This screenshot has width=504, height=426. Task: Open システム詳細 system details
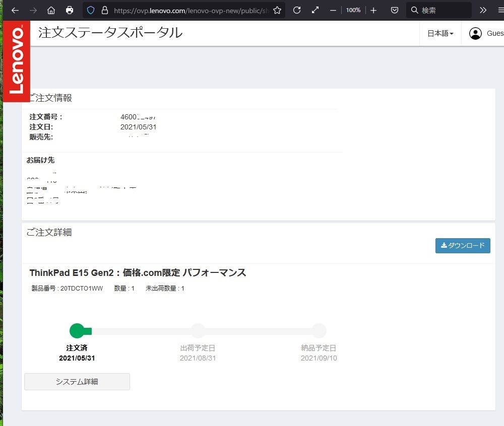coord(77,381)
